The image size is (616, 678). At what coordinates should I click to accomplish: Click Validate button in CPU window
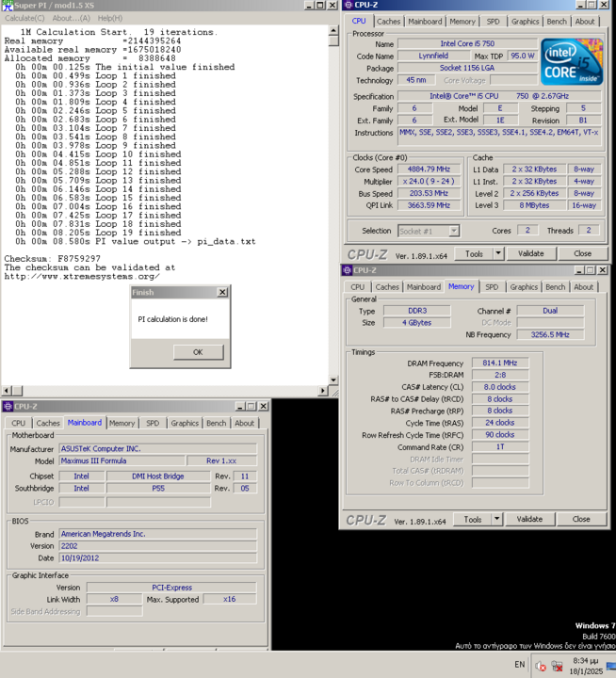click(x=531, y=254)
